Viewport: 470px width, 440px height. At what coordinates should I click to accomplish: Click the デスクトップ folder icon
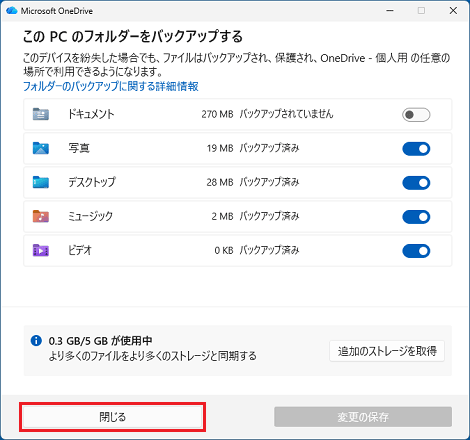(41, 182)
